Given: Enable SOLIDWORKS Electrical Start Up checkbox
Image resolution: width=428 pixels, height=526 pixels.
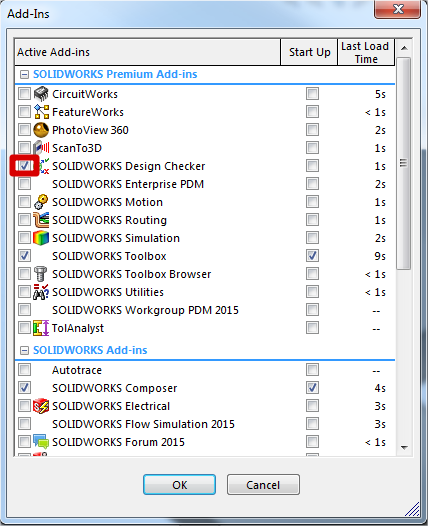Looking at the screenshot, I should [x=312, y=406].
